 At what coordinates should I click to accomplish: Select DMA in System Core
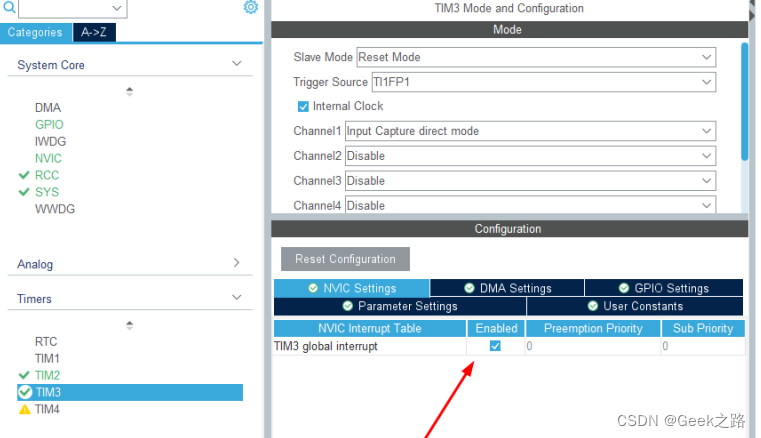pyautogui.click(x=48, y=108)
